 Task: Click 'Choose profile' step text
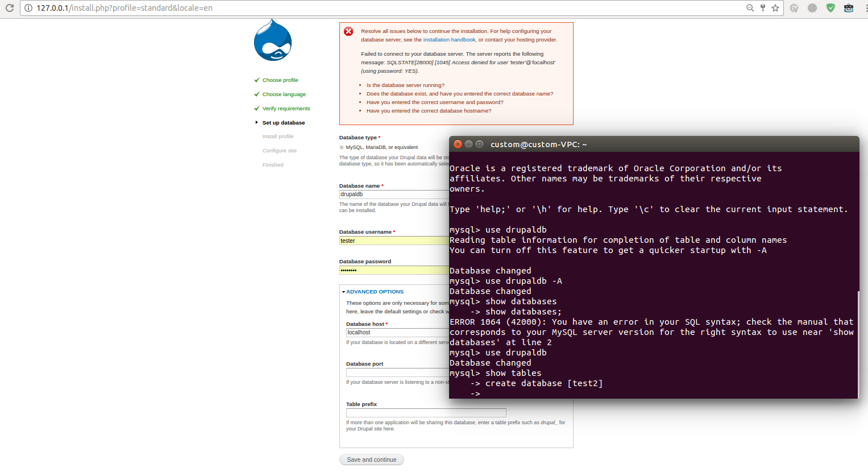click(280, 80)
